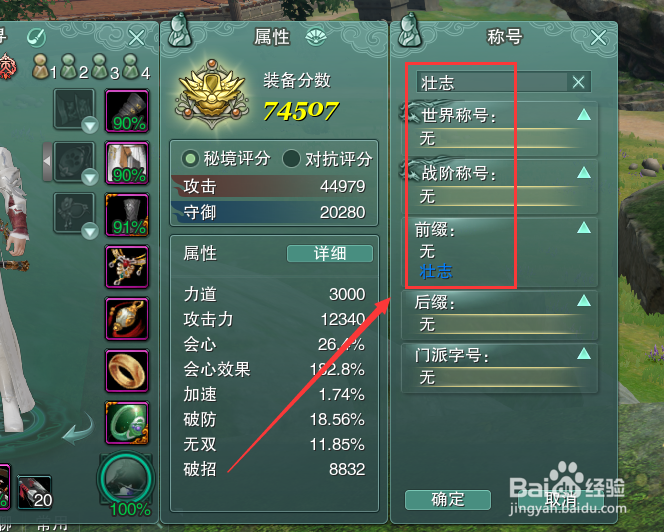Click the 壮志 title search input field
The width and height of the screenshot is (664, 532).
tap(492, 82)
